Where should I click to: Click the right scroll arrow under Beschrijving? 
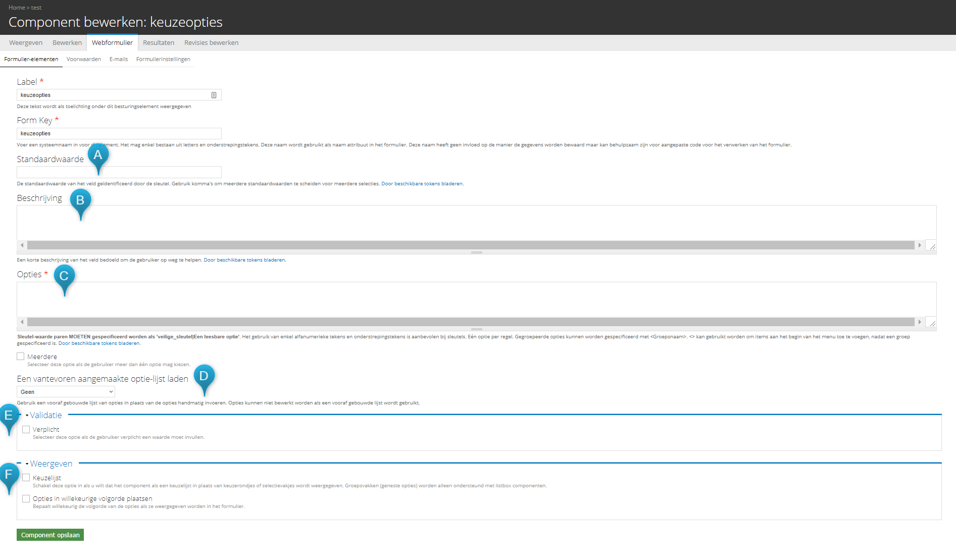920,245
